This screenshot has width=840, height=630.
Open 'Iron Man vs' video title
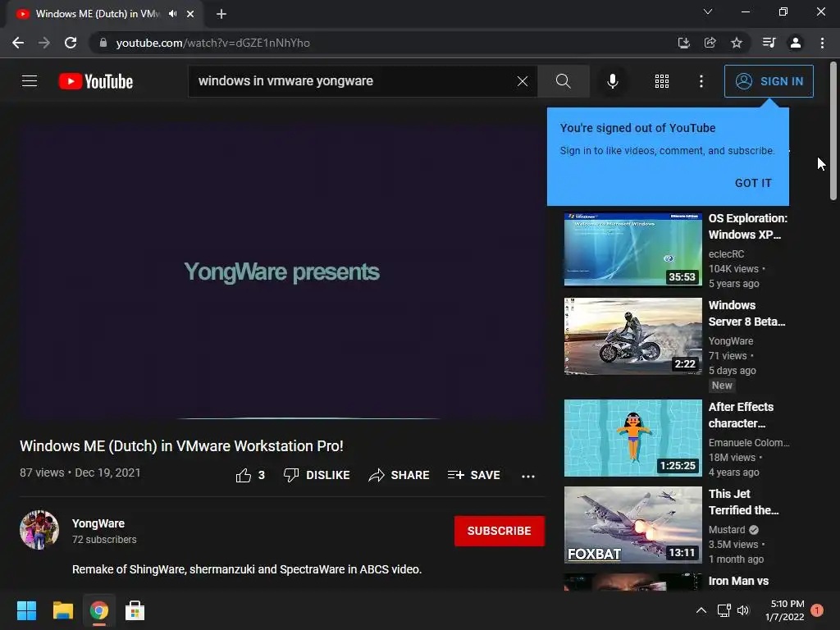pyautogui.click(x=738, y=581)
